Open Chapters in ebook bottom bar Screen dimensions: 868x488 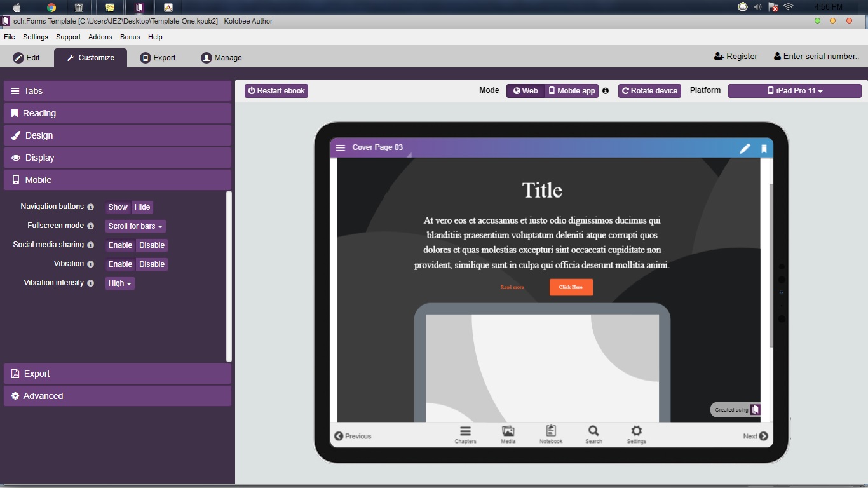point(466,435)
